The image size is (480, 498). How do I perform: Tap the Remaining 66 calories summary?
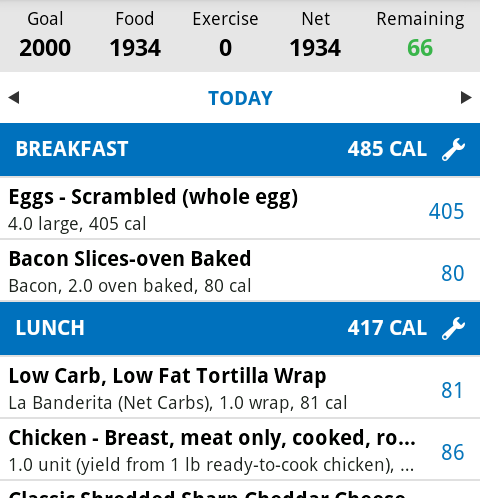pyautogui.click(x=420, y=33)
